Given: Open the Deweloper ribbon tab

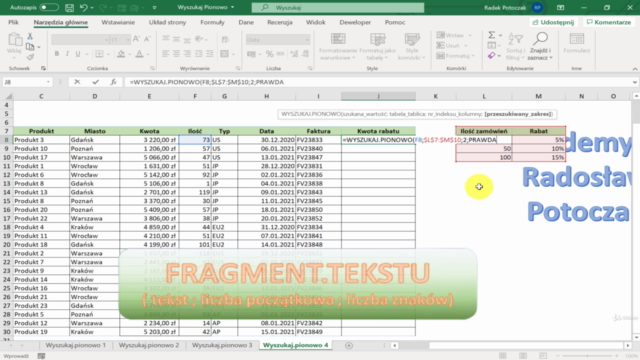Looking at the screenshot, I should (x=355, y=22).
